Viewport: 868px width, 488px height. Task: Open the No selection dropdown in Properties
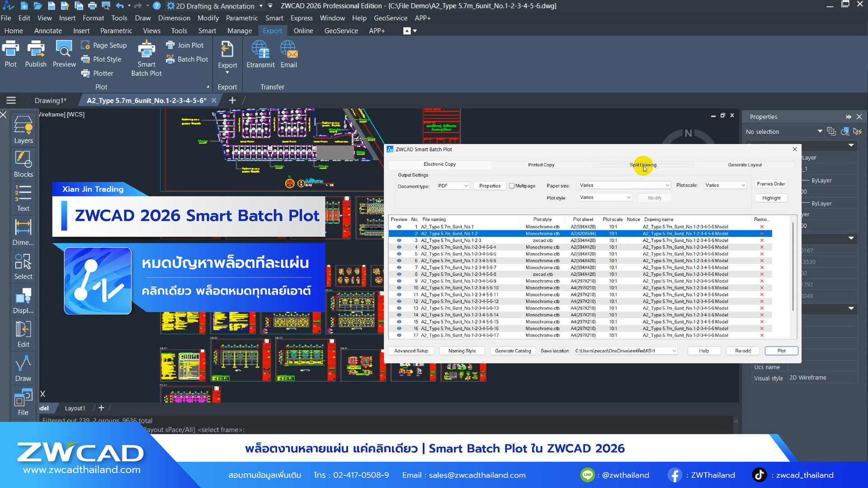coord(784,131)
